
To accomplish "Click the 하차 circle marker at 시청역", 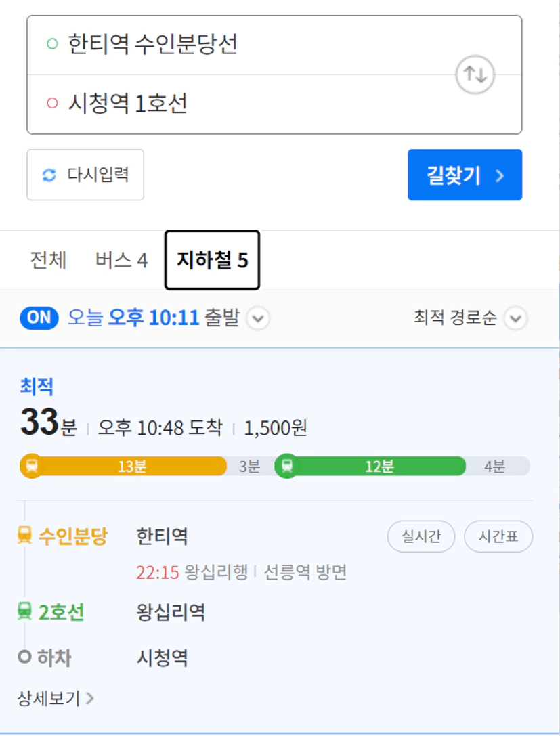I will (x=24, y=656).
